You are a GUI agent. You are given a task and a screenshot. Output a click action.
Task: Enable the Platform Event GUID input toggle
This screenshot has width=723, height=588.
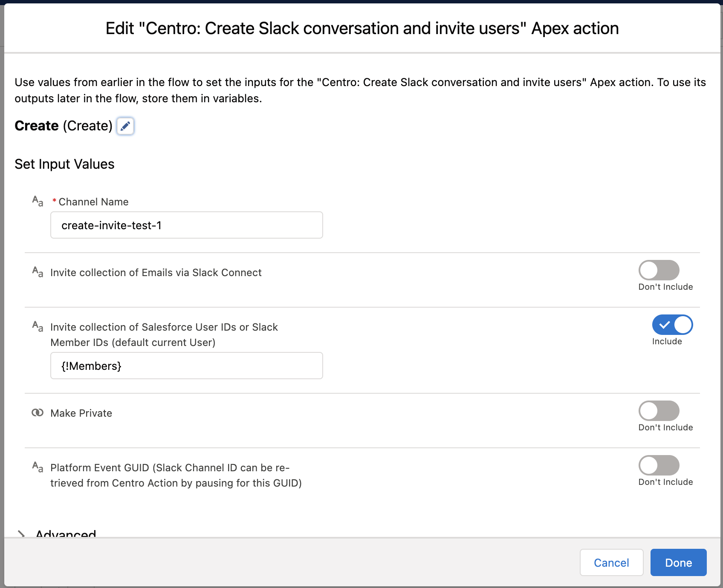[x=659, y=465]
